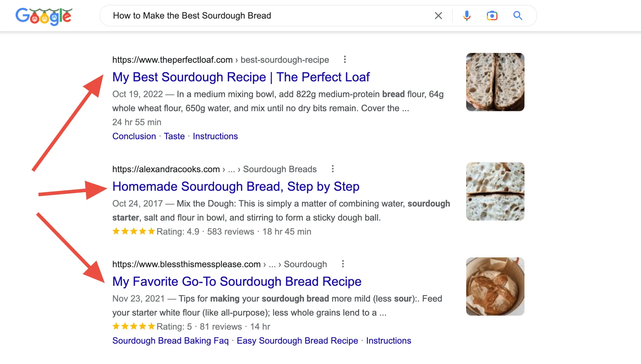Activate the voice search microphone
Viewport: 641px width, 364px height.
tap(467, 15)
